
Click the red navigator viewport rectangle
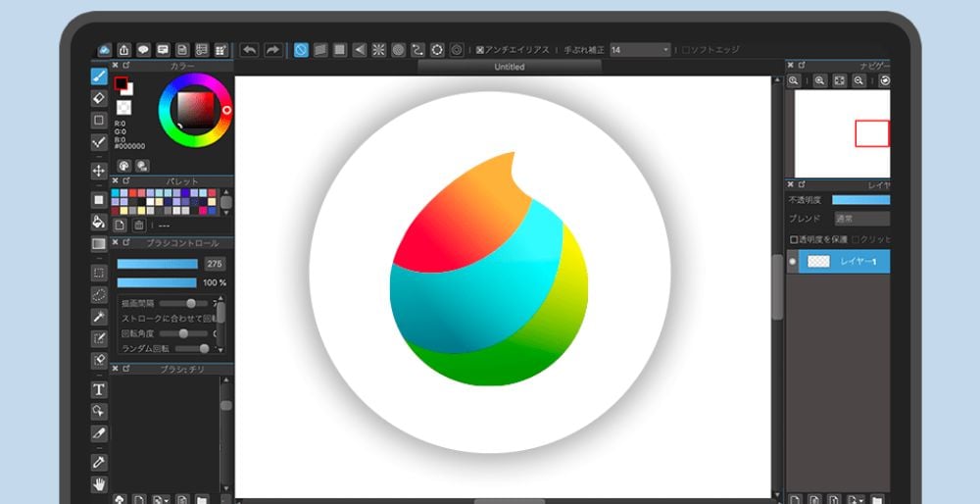(x=871, y=133)
